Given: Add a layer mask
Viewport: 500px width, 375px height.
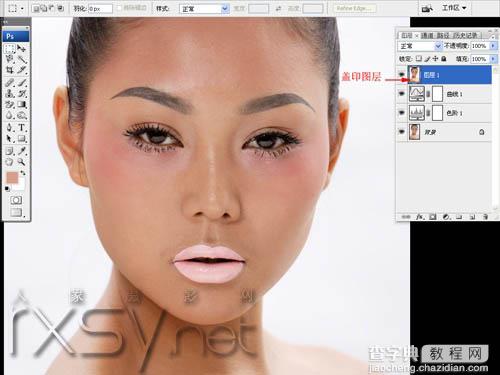Looking at the screenshot, I should pyautogui.click(x=433, y=217).
